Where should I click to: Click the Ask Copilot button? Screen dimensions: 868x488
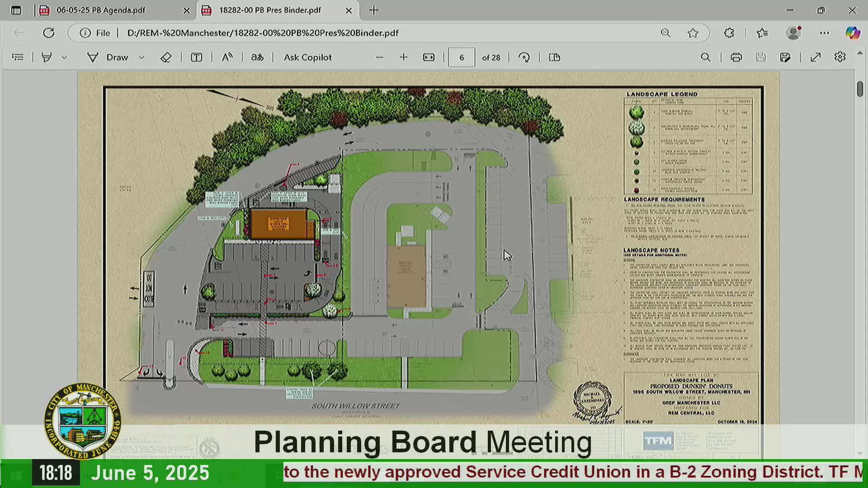307,57
